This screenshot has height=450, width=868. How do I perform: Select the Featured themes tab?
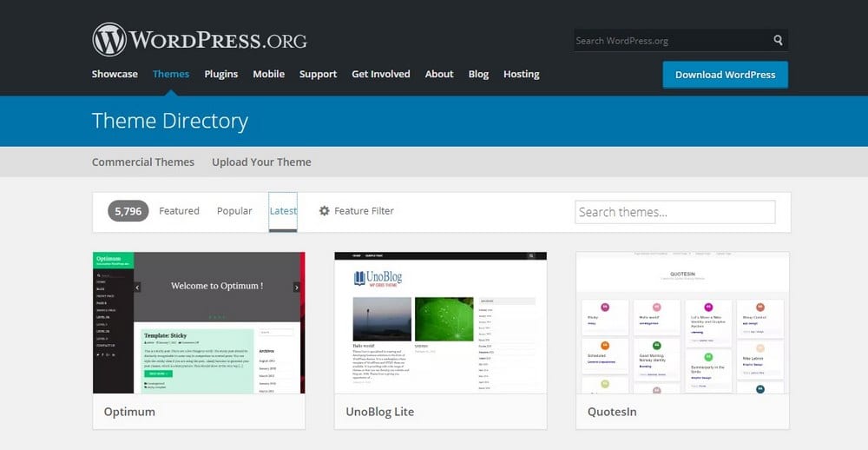point(179,210)
